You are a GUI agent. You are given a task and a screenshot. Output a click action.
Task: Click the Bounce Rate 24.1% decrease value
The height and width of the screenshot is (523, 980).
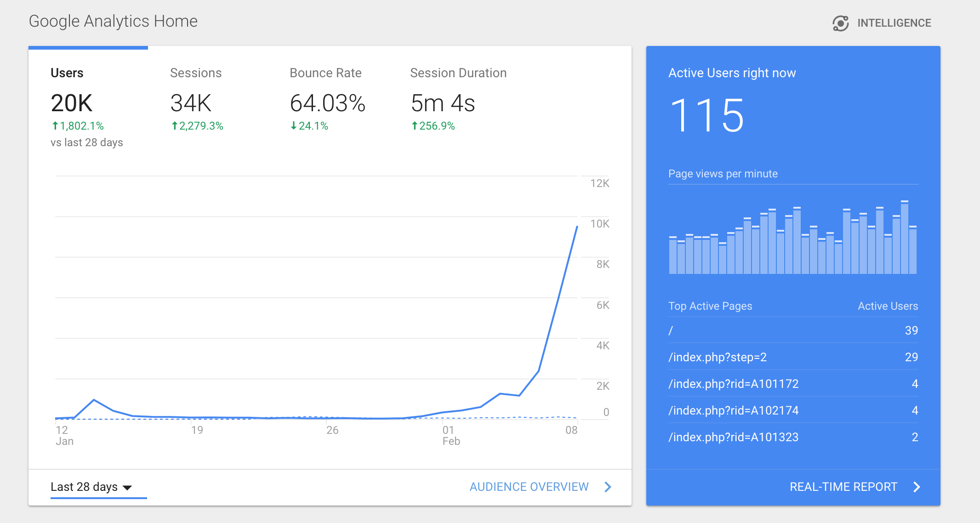pyautogui.click(x=309, y=126)
